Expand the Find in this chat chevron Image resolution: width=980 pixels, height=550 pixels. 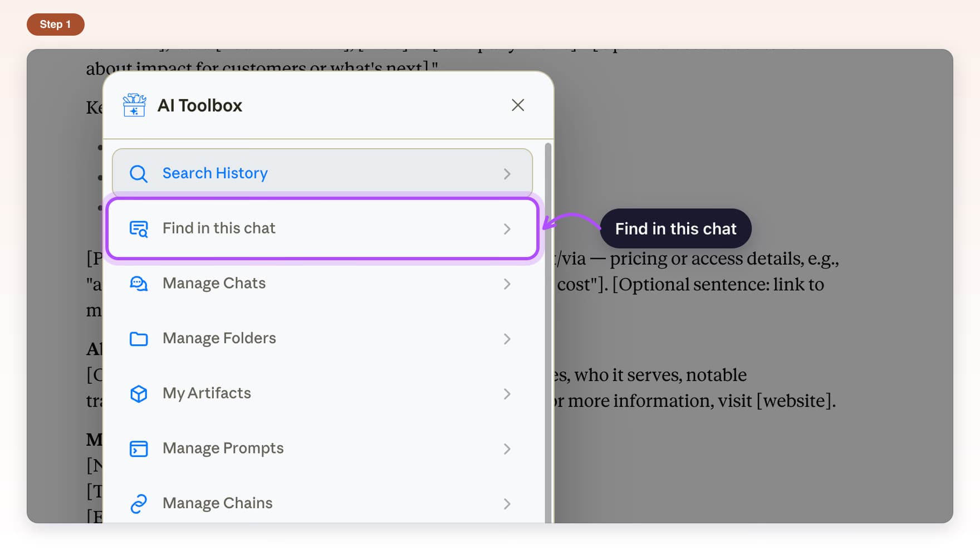pyautogui.click(x=507, y=229)
